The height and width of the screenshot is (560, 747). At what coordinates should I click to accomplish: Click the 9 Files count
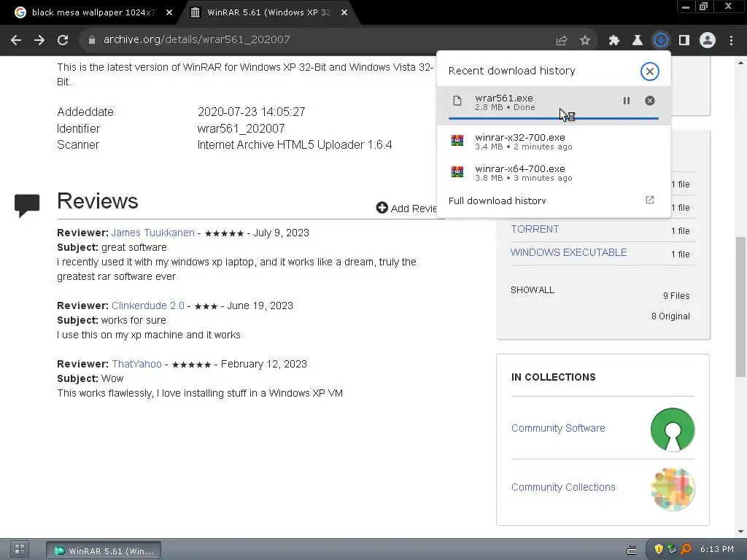tap(676, 296)
